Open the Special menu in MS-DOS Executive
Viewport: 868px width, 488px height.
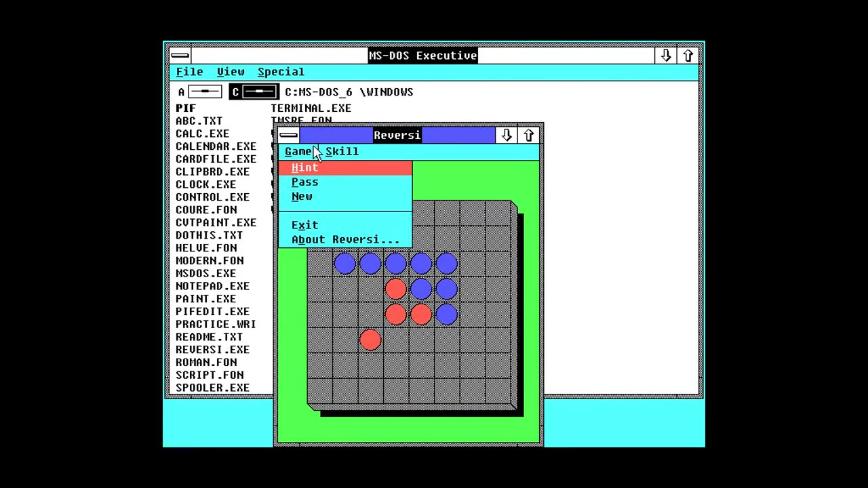coord(281,72)
